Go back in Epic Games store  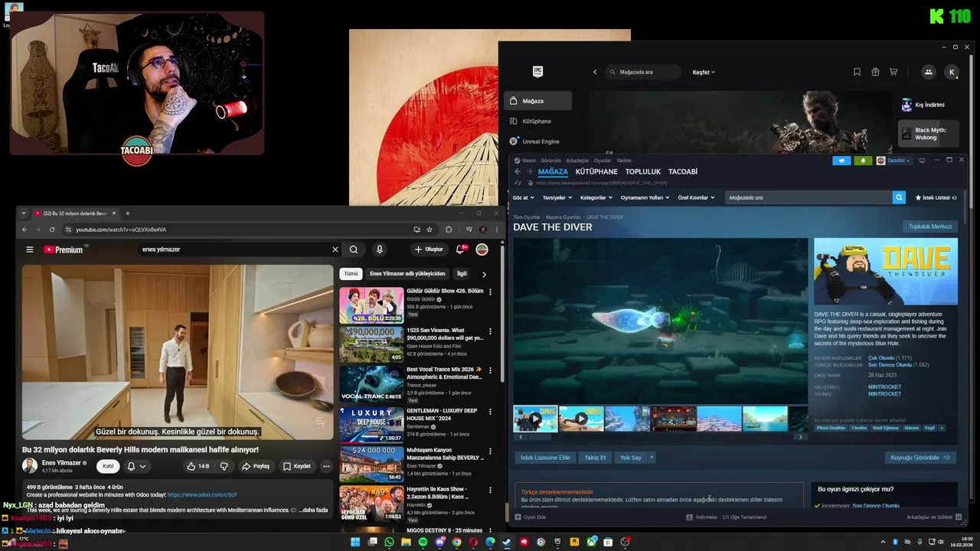coord(595,72)
